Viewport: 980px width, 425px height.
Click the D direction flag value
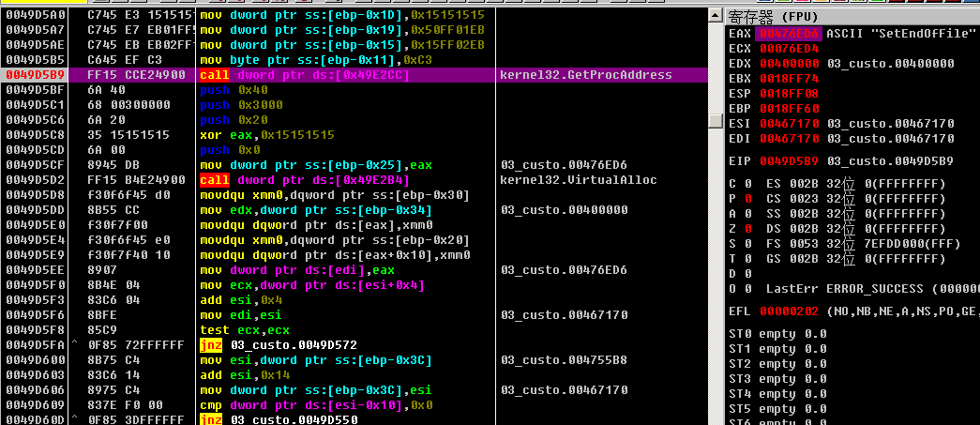pyautogui.click(x=747, y=273)
